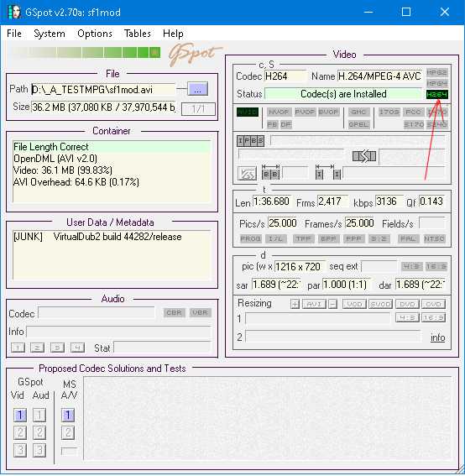
Task: Click the PROG indicator badge
Action: tap(250, 238)
